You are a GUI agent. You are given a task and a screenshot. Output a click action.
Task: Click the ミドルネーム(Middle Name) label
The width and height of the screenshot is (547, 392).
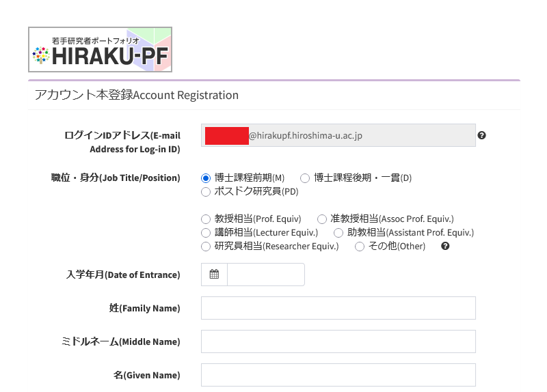coord(121,341)
